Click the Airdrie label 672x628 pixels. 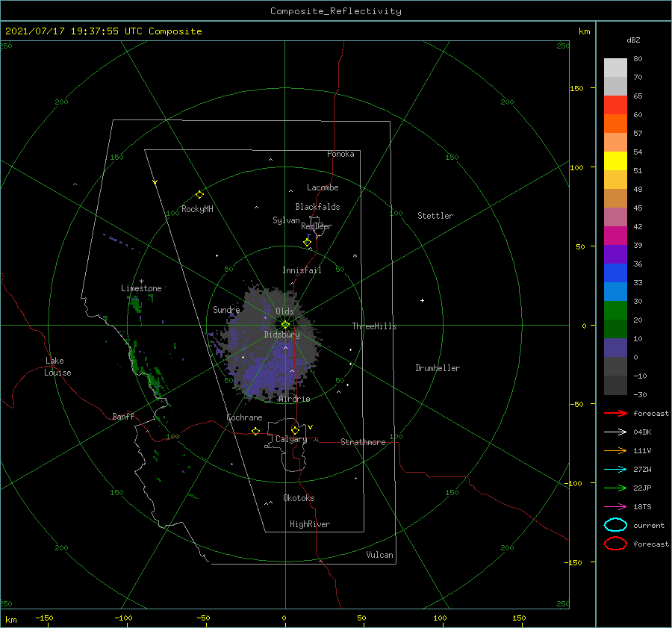tap(294, 399)
